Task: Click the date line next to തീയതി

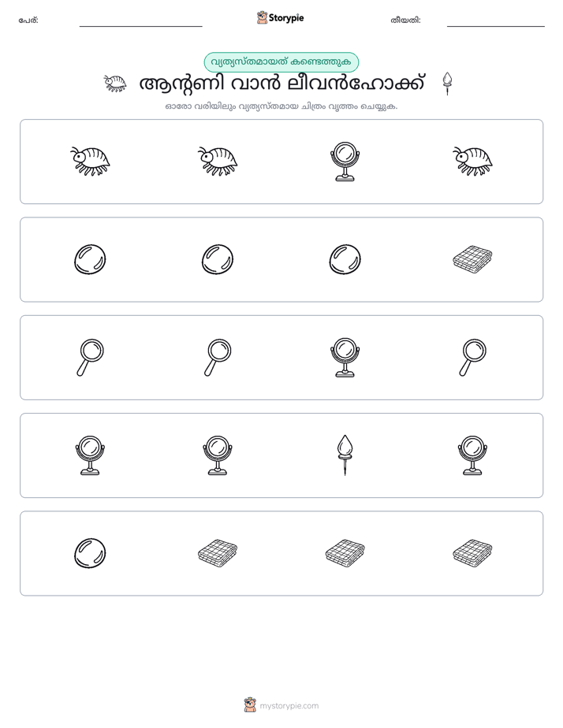Action: tap(496, 22)
